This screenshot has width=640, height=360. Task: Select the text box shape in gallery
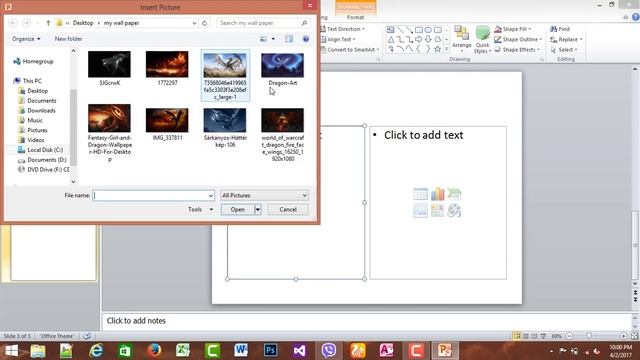(x=391, y=30)
